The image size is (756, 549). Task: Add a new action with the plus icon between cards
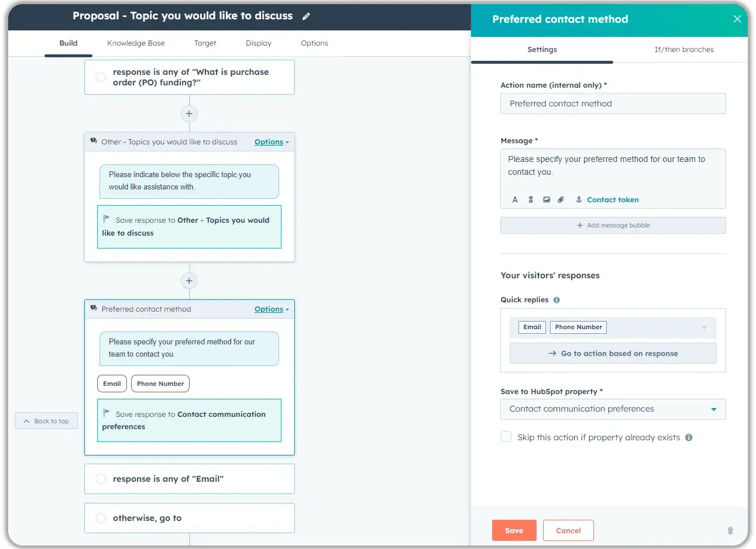click(189, 281)
